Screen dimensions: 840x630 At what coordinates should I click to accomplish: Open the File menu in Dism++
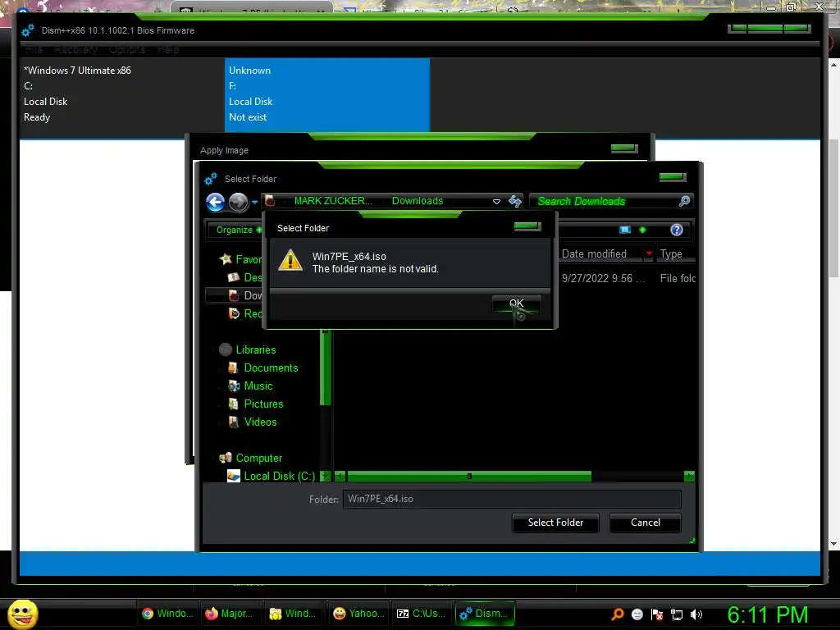coord(34,50)
